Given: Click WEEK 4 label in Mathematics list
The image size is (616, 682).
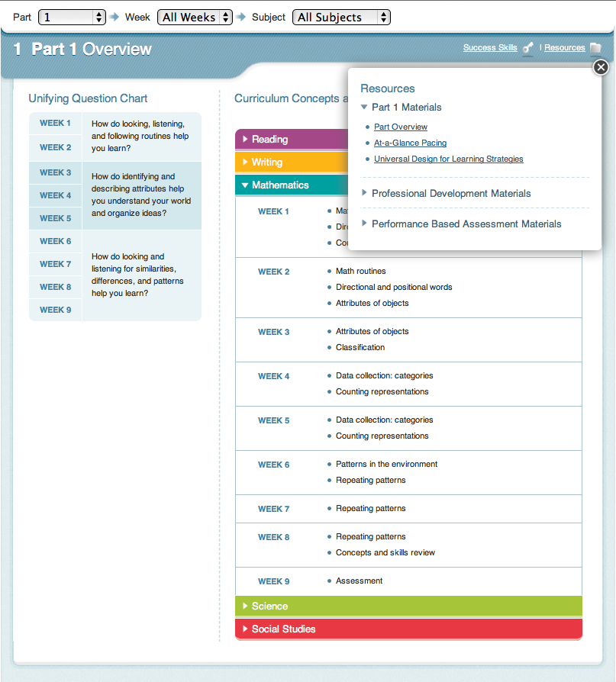Looking at the screenshot, I should point(273,376).
